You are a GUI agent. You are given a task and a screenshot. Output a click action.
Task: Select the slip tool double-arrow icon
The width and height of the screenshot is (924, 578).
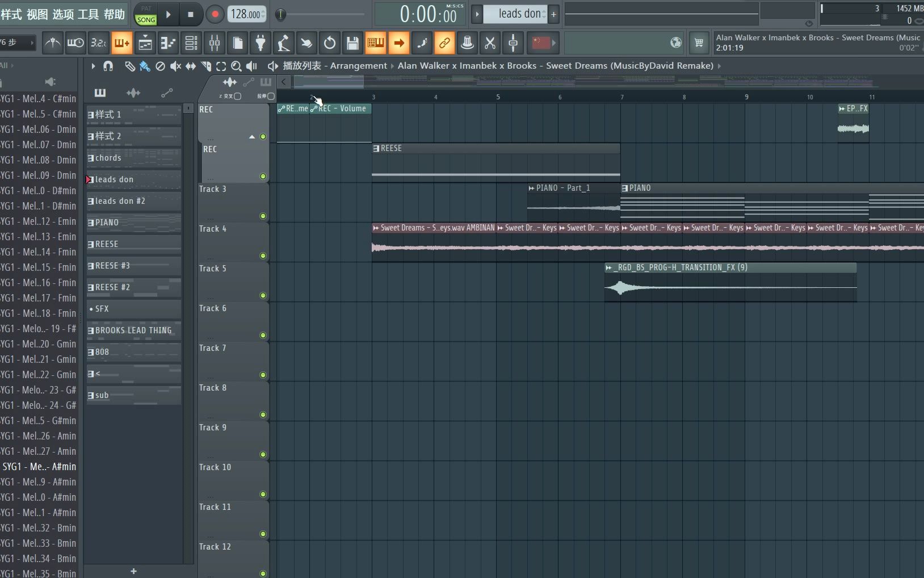[191, 66]
